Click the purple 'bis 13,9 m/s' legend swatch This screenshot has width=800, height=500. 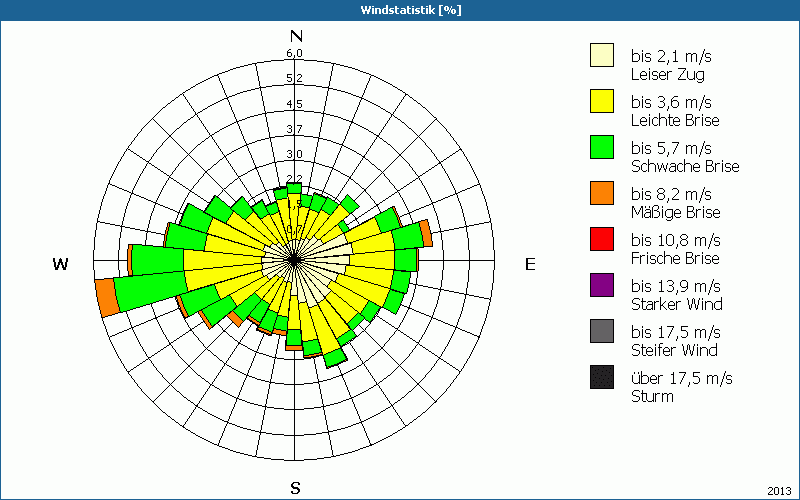[602, 285]
